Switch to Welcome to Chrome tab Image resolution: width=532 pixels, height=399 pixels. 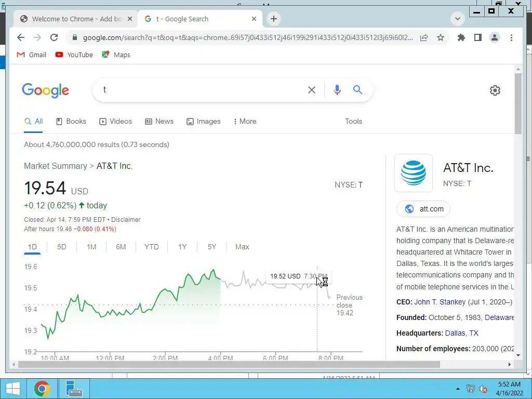coord(75,19)
